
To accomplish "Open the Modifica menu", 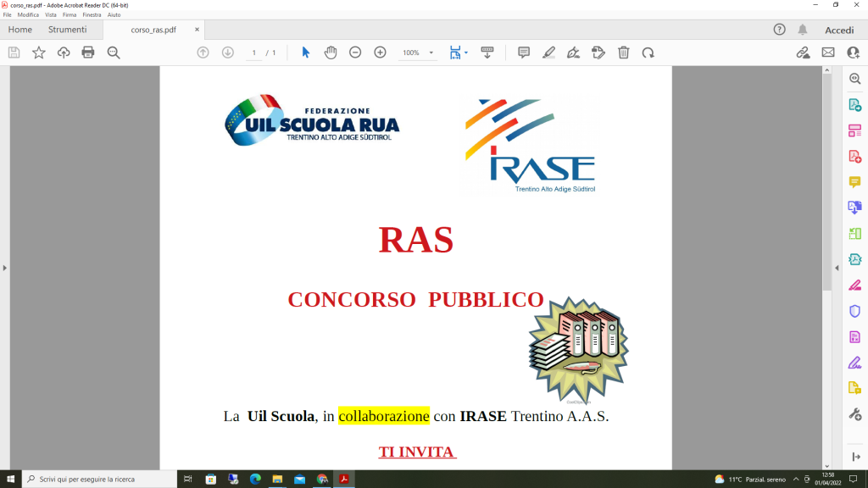I will (28, 15).
